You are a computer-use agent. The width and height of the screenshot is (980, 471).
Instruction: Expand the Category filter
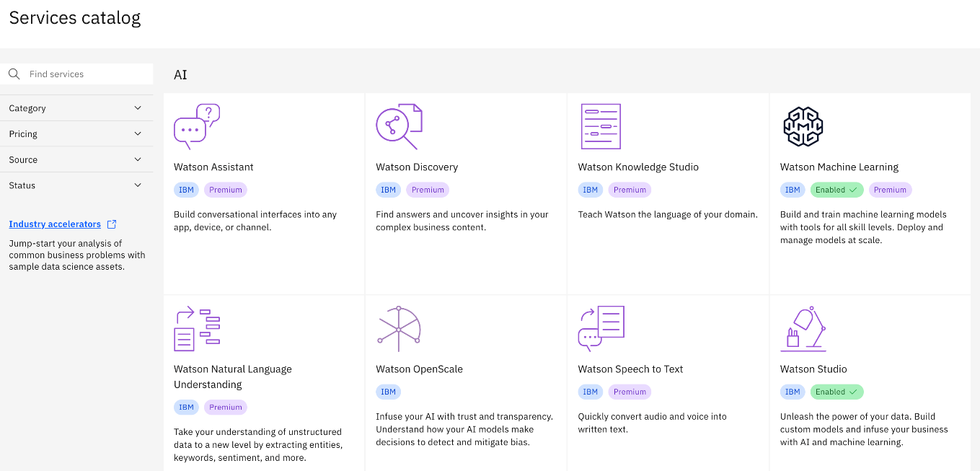(76, 108)
